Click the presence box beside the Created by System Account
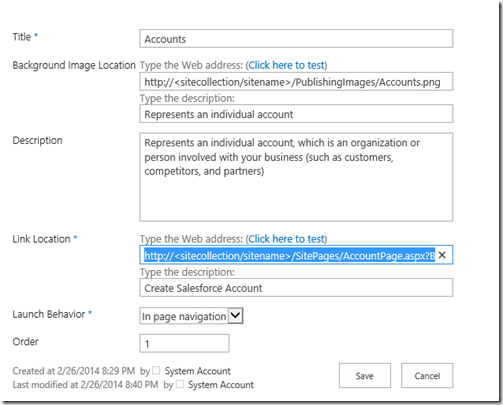503x405 pixels. point(156,370)
